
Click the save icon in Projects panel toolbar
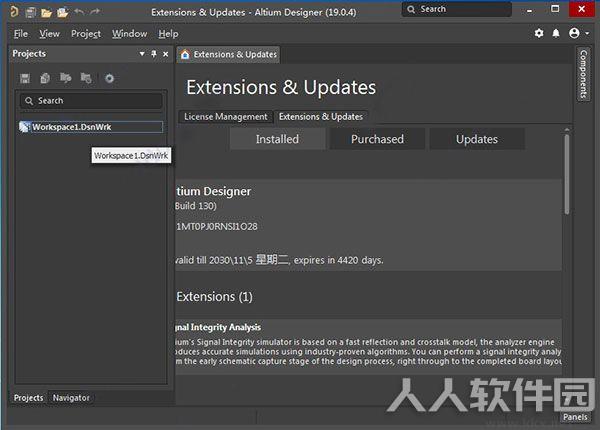click(x=25, y=78)
